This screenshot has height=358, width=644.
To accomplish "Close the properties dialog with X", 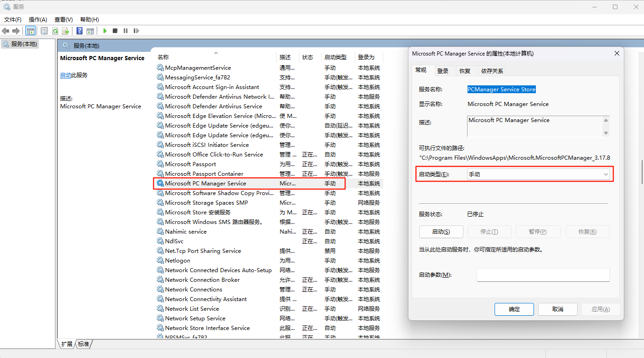I will tap(616, 53).
